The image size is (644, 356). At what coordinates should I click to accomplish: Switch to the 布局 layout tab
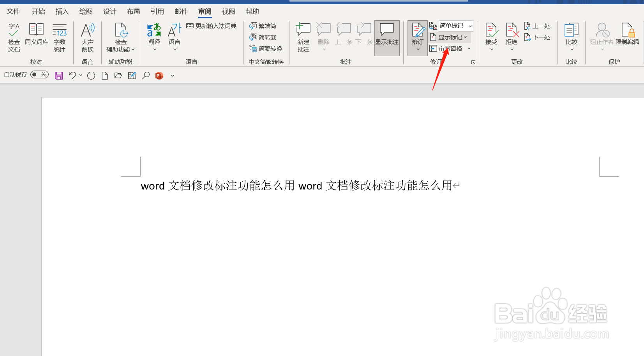pos(134,11)
